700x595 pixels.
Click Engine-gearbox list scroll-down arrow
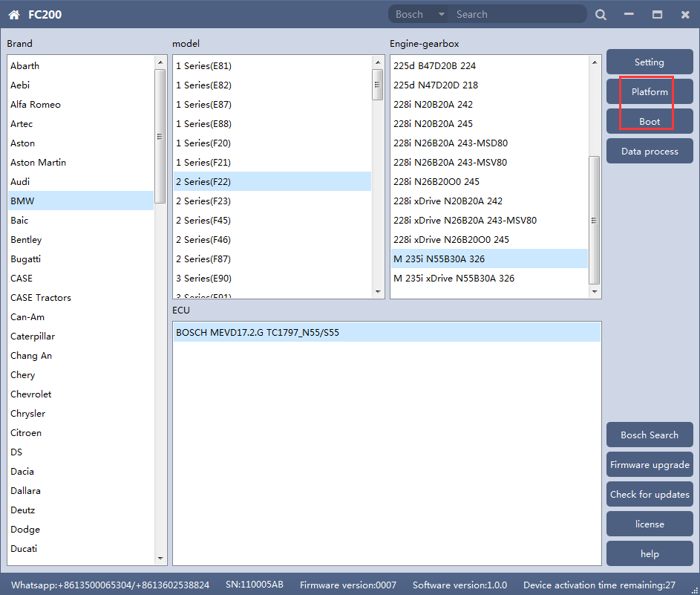[x=595, y=292]
